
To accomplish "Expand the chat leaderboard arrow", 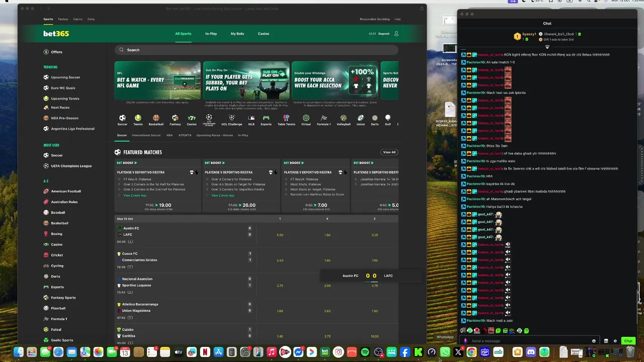I will [547, 47].
